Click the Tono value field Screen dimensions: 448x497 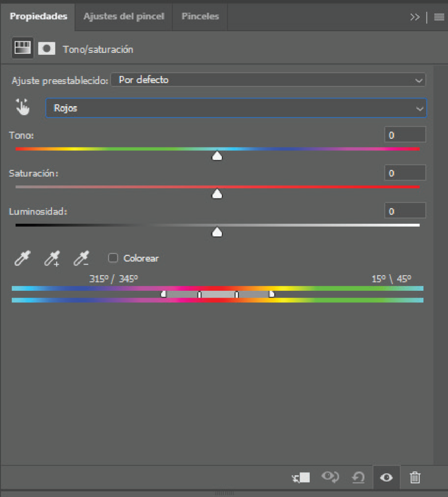(x=405, y=135)
